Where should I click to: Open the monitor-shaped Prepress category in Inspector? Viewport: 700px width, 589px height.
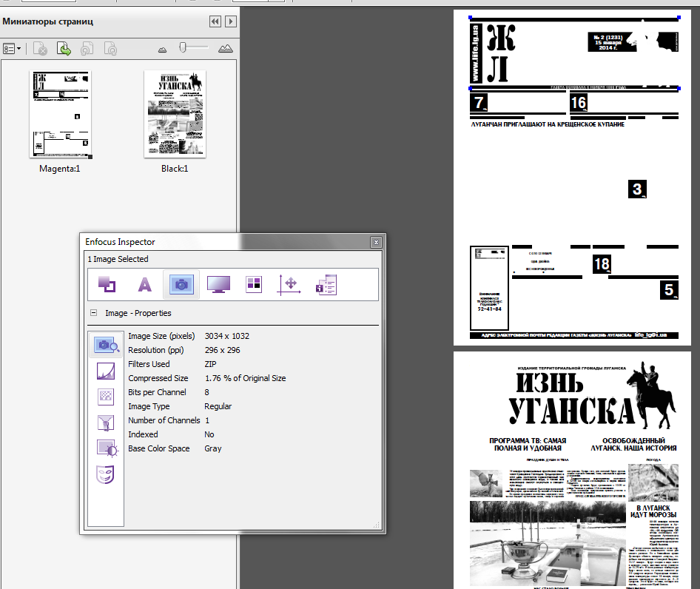click(x=219, y=284)
